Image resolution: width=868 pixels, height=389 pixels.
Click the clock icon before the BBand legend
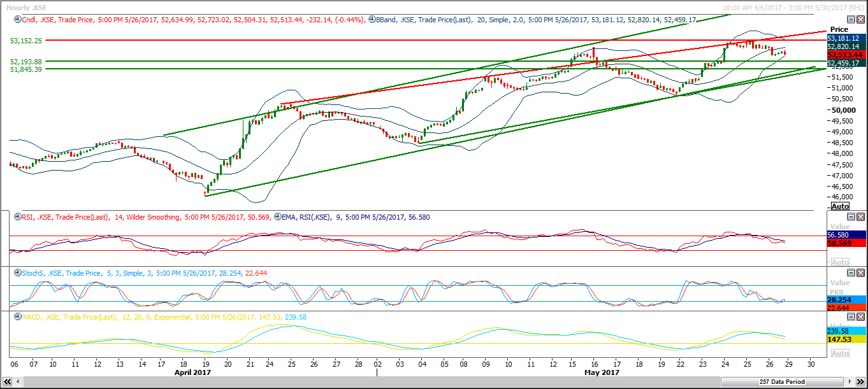click(x=372, y=20)
